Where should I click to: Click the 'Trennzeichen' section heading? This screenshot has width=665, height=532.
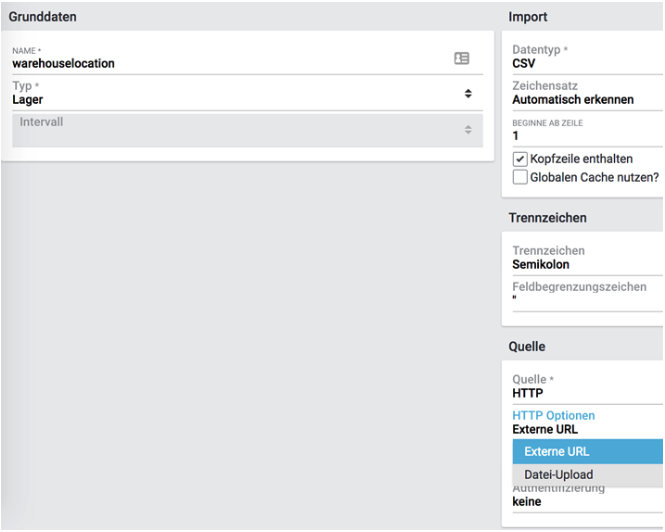547,218
